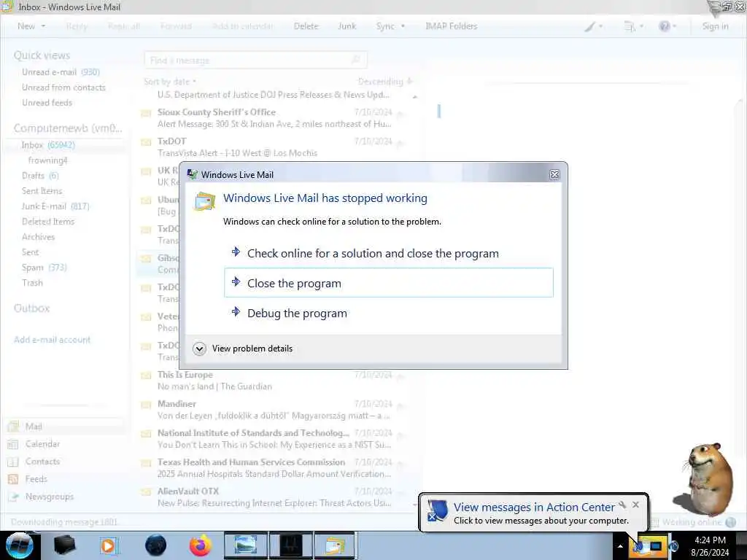Click the Windows Live Mail taskbar button

tap(335, 545)
